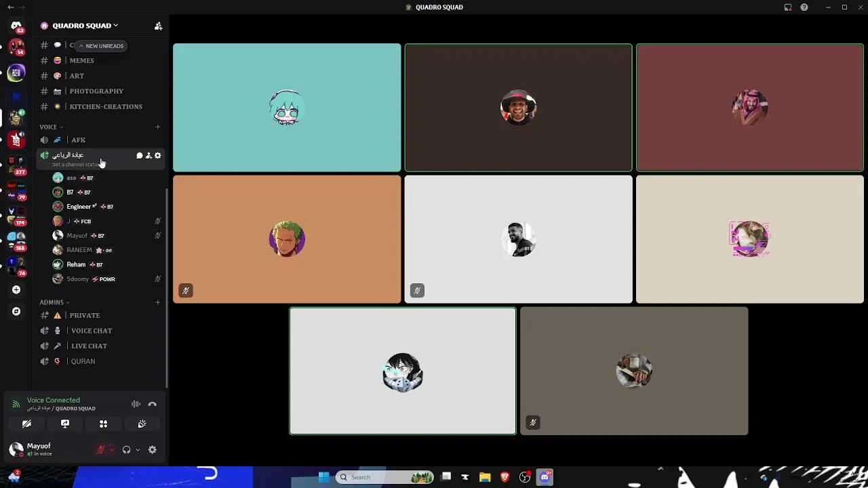The height and width of the screenshot is (488, 868).
Task: Focus the teal tile with anime avatar
Action: point(287,108)
